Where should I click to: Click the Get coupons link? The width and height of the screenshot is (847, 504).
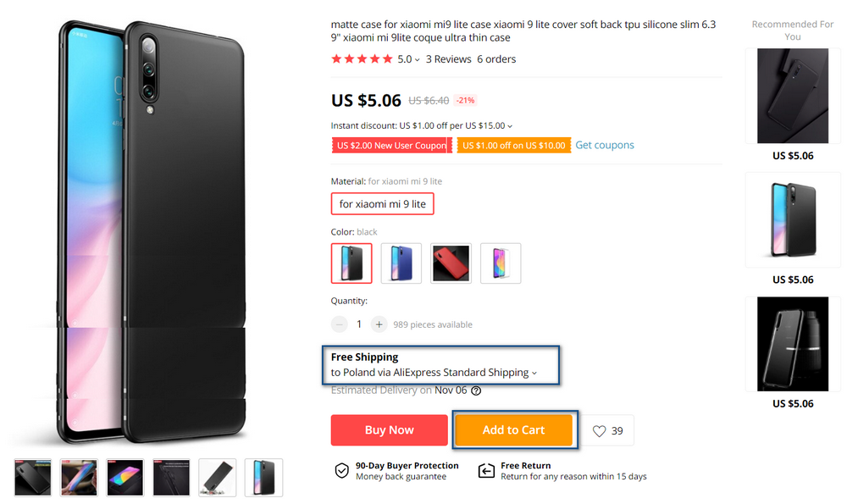pyautogui.click(x=605, y=146)
